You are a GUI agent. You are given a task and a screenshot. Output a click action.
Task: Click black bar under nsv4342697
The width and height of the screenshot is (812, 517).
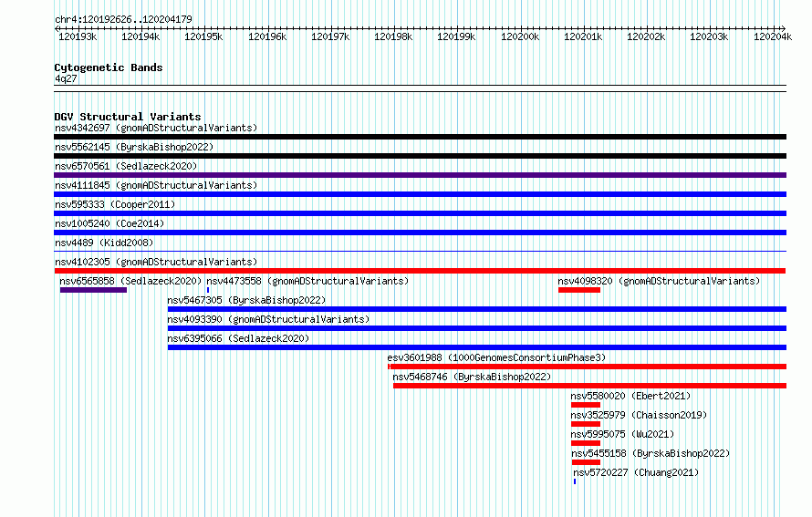coord(420,137)
